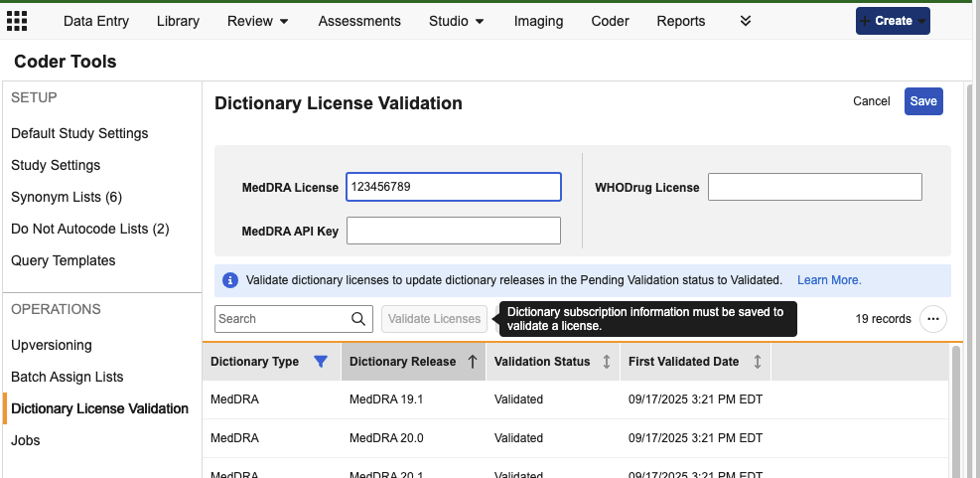Open the three-dot more actions menu
The image size is (980, 478).
(x=932, y=319)
